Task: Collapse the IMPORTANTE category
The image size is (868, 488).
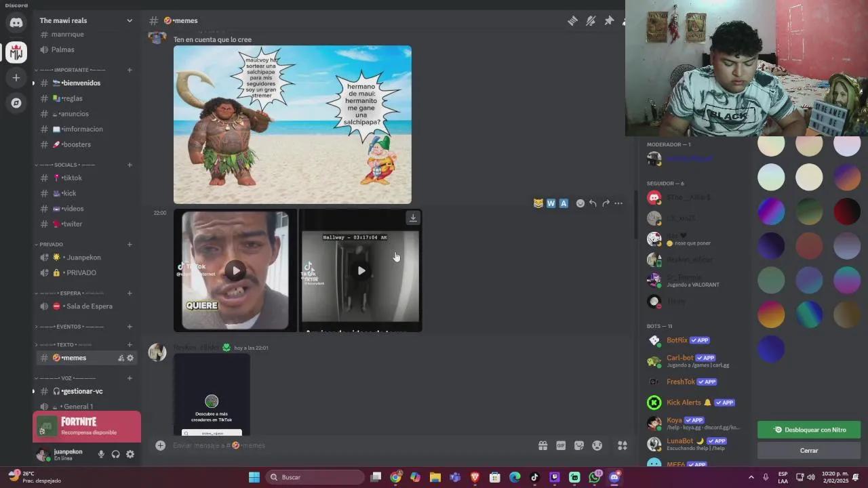Action: 72,70
